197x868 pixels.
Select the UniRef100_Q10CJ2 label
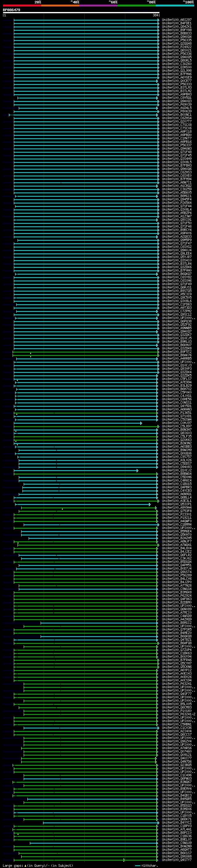tap(176, 470)
